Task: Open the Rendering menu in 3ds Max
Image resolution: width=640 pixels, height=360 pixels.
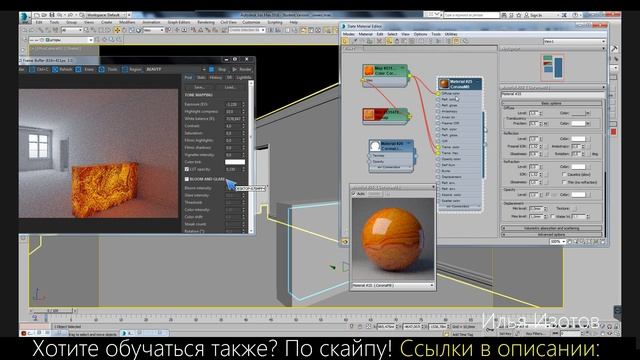Action: 206,22
